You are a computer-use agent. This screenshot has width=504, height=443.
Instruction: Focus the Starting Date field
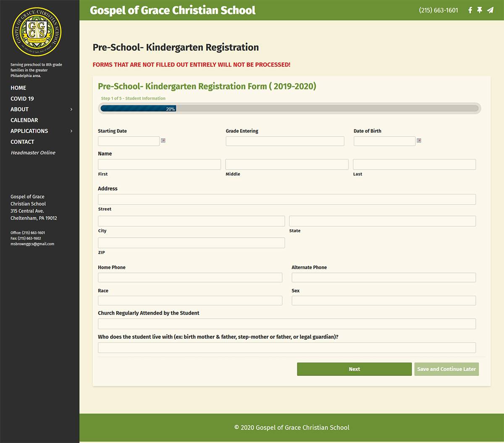(x=129, y=141)
